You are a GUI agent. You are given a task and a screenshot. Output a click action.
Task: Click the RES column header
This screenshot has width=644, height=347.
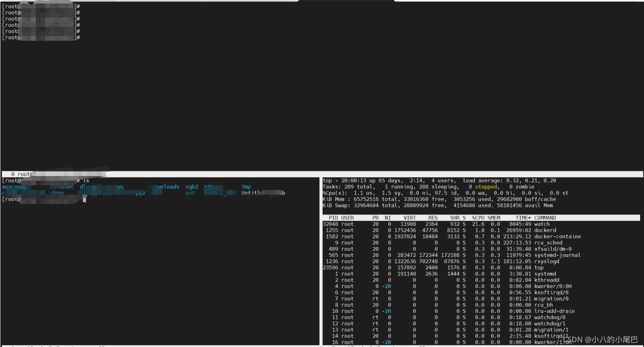click(x=433, y=218)
